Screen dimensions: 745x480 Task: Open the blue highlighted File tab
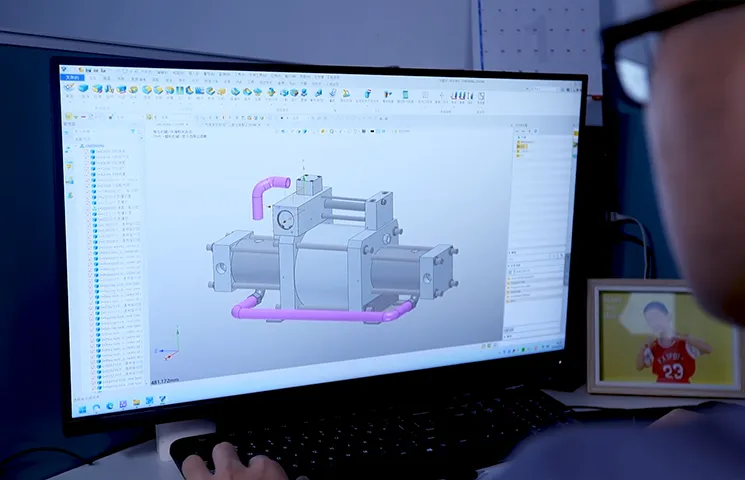pyautogui.click(x=72, y=76)
